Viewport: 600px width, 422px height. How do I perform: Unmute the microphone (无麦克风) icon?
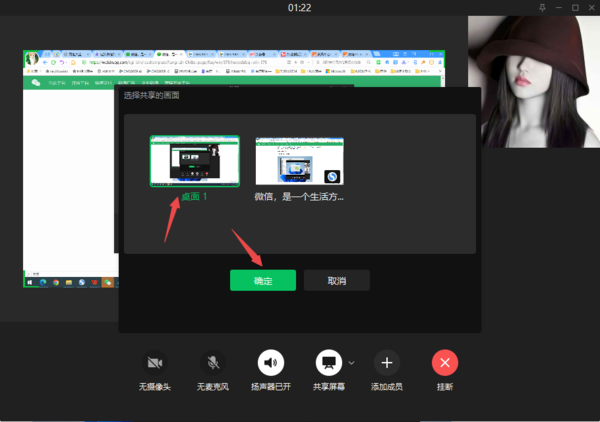click(212, 362)
